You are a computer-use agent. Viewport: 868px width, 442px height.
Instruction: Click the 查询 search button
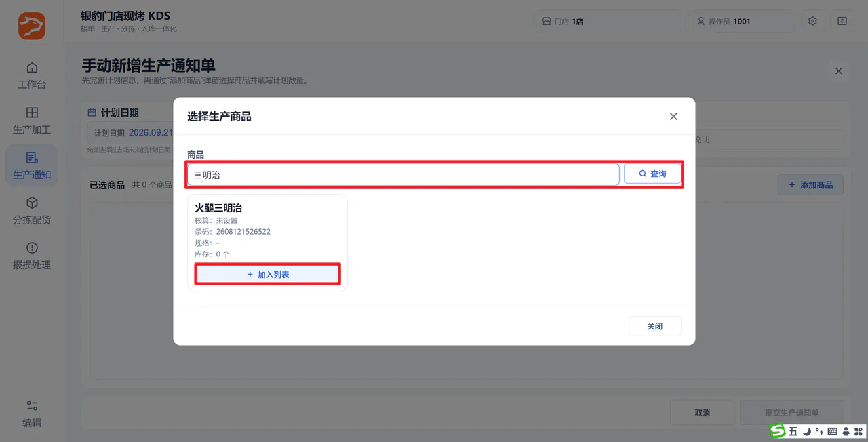652,174
